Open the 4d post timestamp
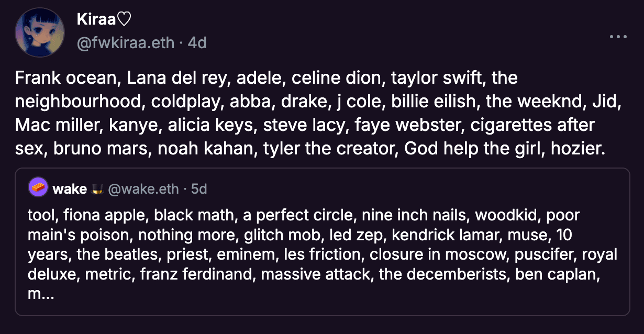The height and width of the screenshot is (334, 644). click(197, 42)
